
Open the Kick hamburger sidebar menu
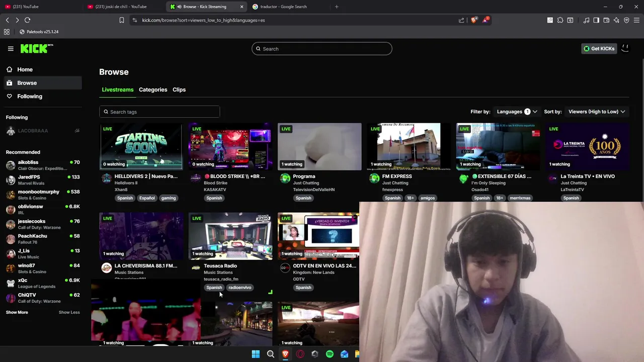(11, 49)
